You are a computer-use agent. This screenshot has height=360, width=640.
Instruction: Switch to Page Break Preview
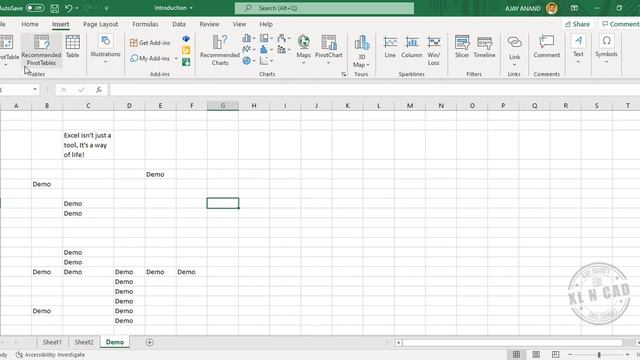pyautogui.click(x=556, y=354)
